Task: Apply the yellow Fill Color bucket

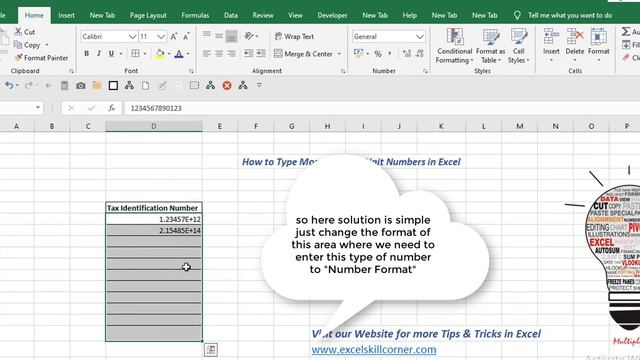Action: [160, 53]
